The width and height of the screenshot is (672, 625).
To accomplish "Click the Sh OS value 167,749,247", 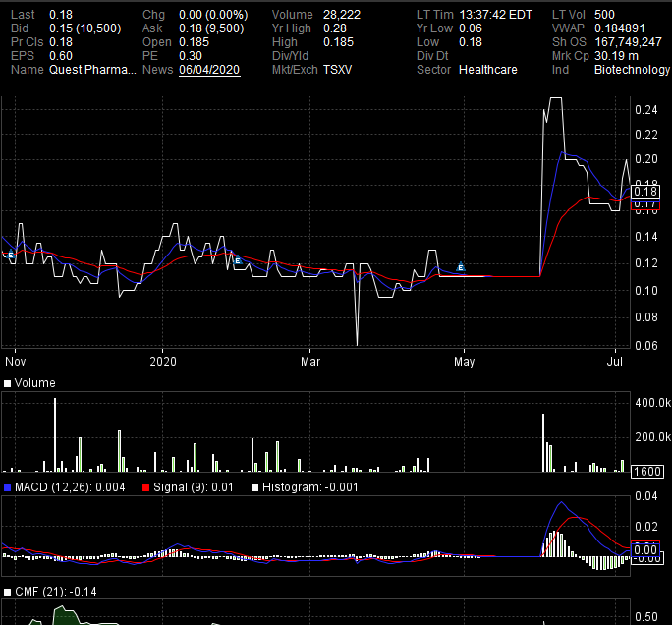I will pyautogui.click(x=628, y=42).
